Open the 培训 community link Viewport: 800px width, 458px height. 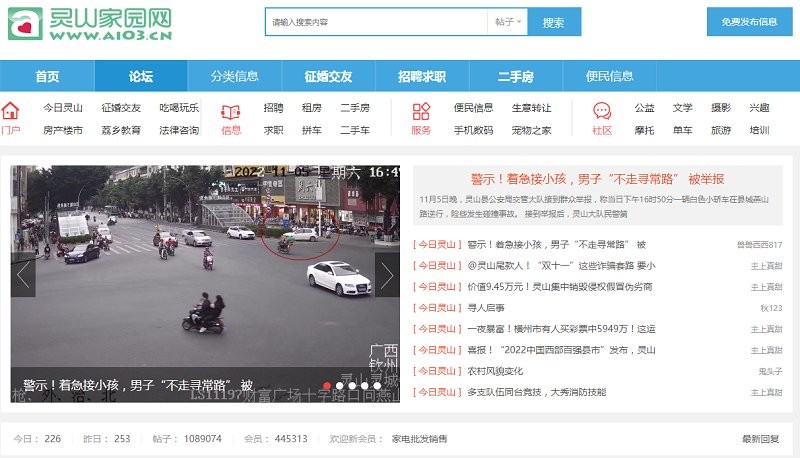point(759,130)
